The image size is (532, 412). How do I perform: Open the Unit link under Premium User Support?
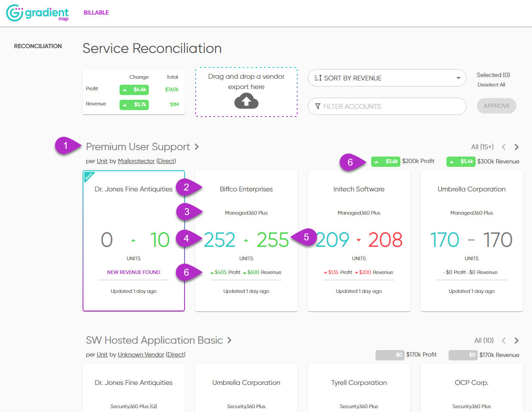tap(102, 161)
